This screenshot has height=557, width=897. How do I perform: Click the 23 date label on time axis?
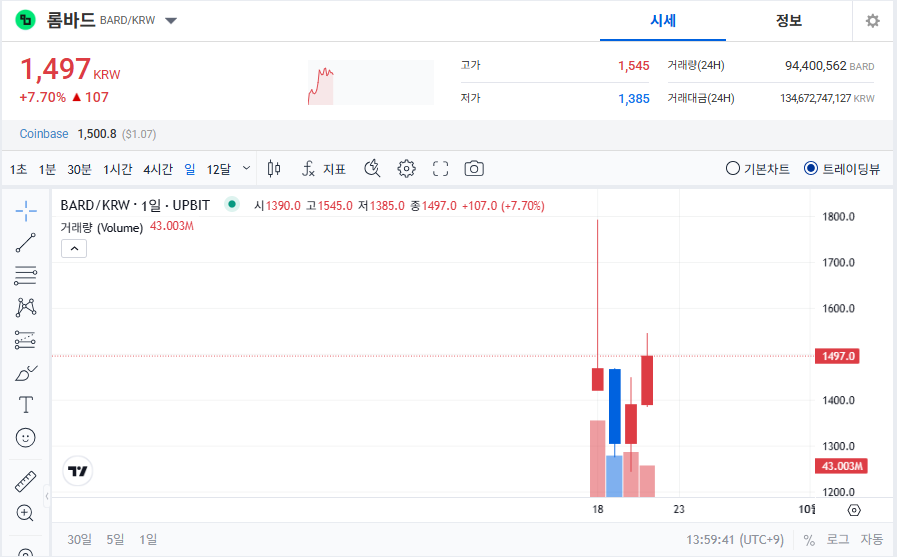(x=679, y=509)
